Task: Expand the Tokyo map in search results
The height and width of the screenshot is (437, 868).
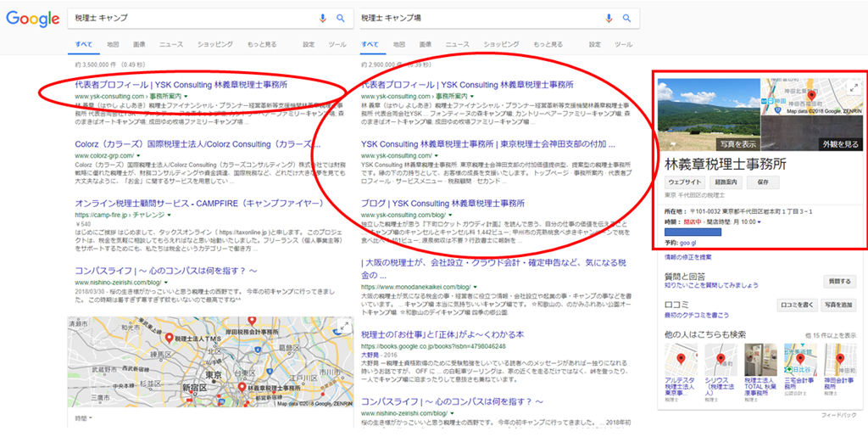Action: click(344, 326)
